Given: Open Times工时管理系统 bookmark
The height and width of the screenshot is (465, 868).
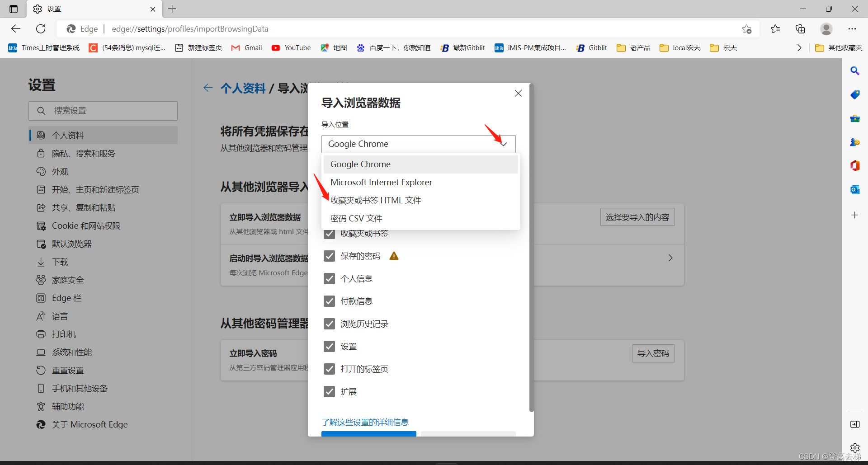Looking at the screenshot, I should click(x=44, y=48).
